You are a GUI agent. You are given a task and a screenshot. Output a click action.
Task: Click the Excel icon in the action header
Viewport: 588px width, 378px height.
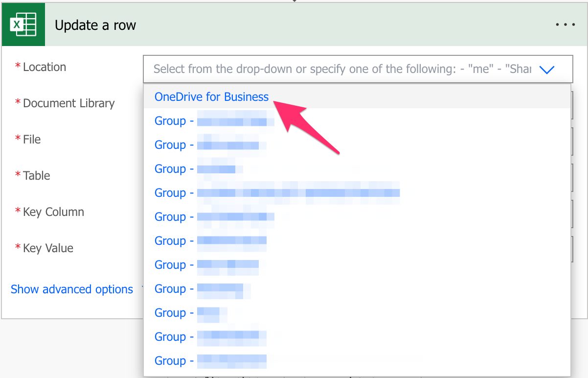[23, 25]
